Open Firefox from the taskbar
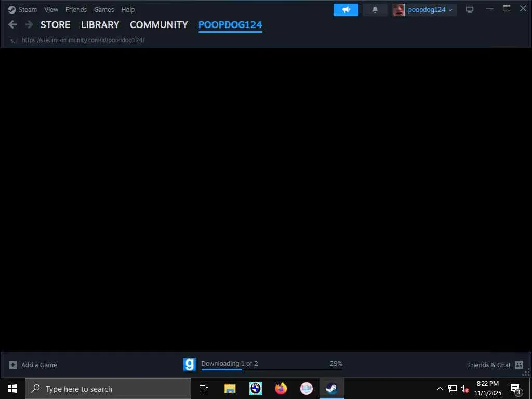Image resolution: width=532 pixels, height=399 pixels. [x=281, y=389]
